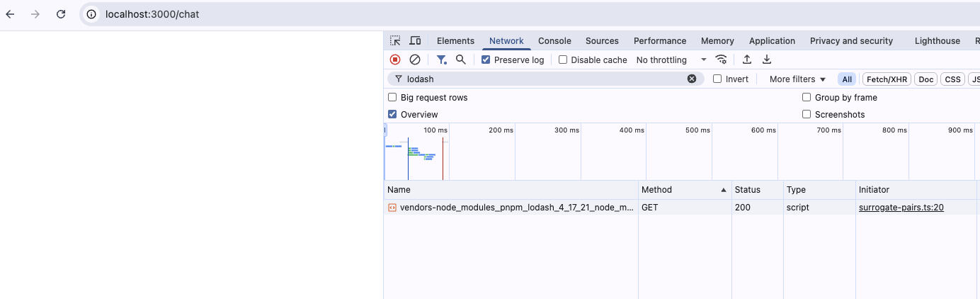Open the No throttling dropdown
Screen dimensions: 980x299
click(671, 60)
